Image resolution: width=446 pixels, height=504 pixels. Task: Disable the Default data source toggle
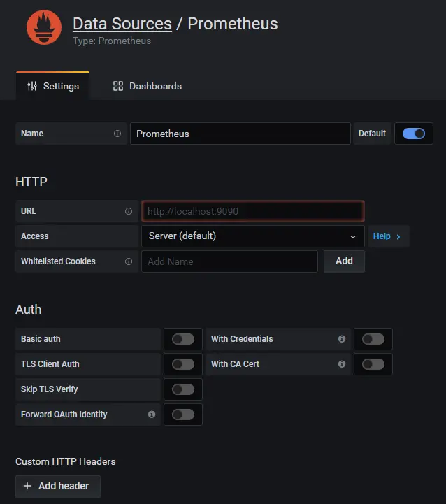click(413, 134)
